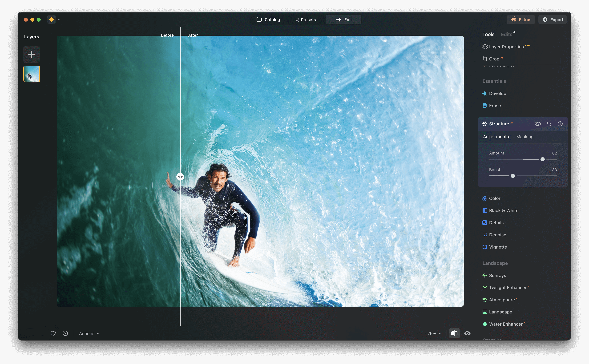
Task: Toggle Structure adjustment visibility with the eye icon
Action: 537,123
